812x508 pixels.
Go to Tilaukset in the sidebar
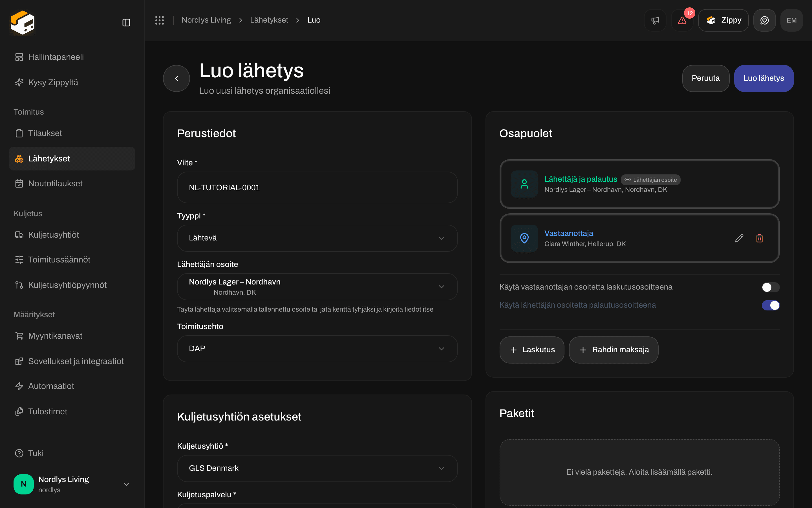72,133
